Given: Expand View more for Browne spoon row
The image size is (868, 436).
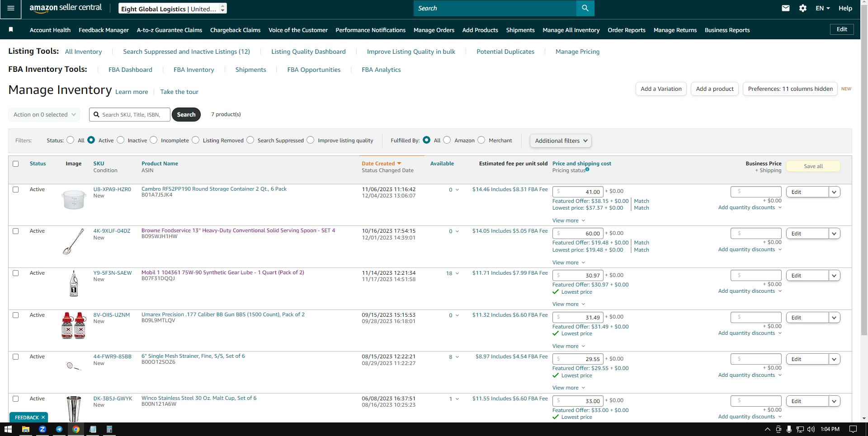Looking at the screenshot, I should point(568,263).
